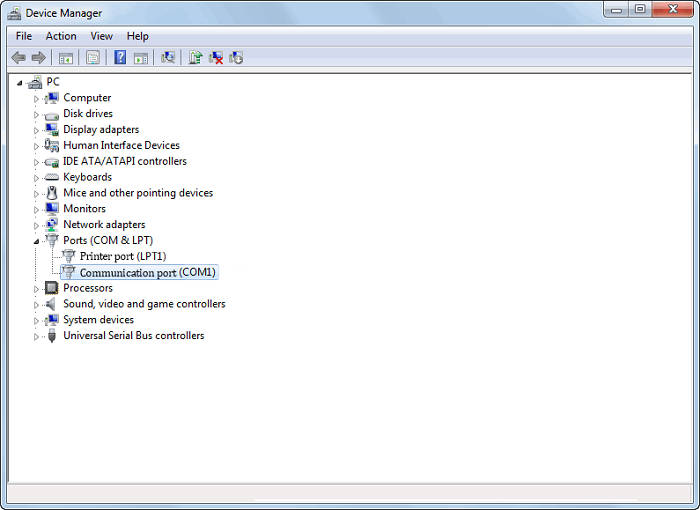Select the PC root computer icon
This screenshot has height=510, width=700.
pos(35,82)
